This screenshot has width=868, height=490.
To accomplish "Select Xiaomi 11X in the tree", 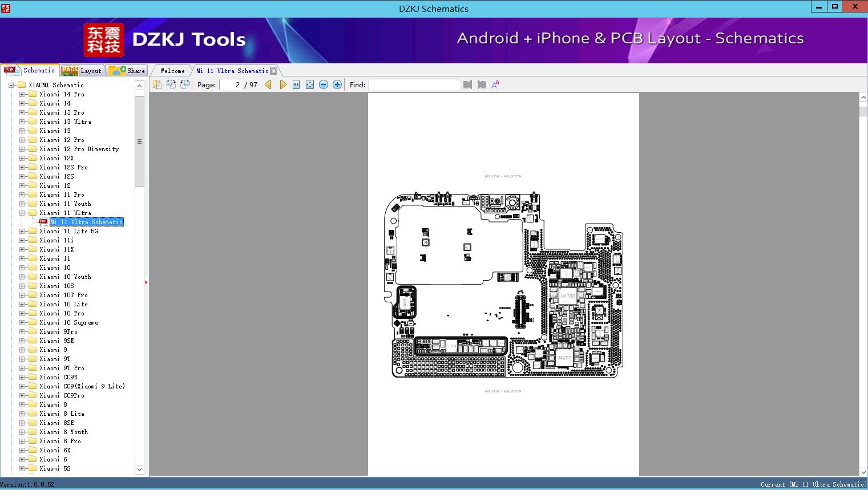I will (x=56, y=249).
